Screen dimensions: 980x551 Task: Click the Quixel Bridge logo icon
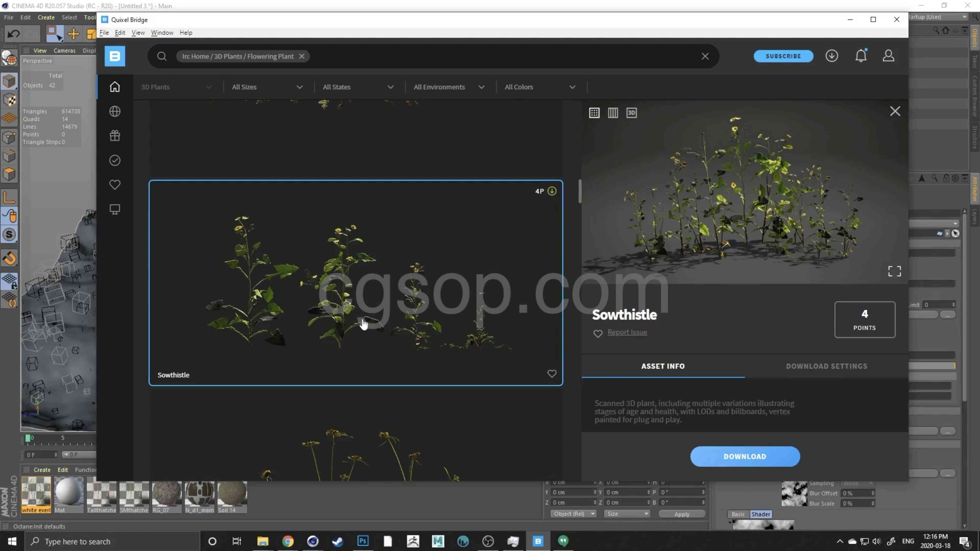click(114, 56)
